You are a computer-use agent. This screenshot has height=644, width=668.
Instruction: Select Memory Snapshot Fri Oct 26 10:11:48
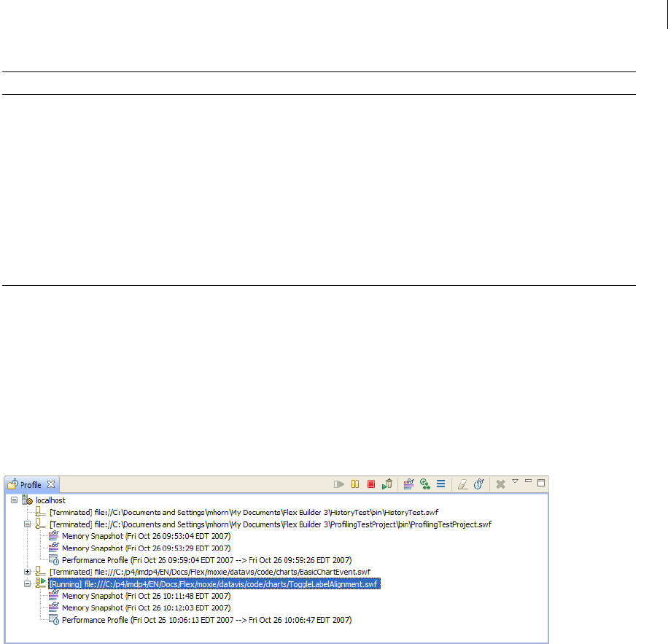146,596
